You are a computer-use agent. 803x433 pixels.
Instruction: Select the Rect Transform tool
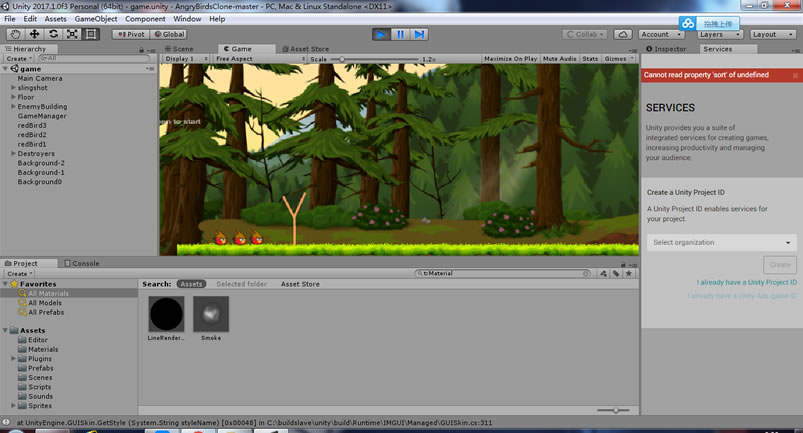point(91,34)
